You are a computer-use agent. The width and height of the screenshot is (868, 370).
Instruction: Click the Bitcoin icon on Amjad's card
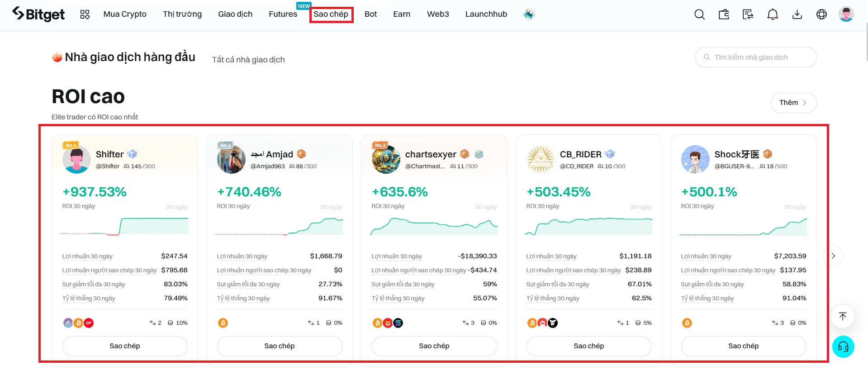223,323
